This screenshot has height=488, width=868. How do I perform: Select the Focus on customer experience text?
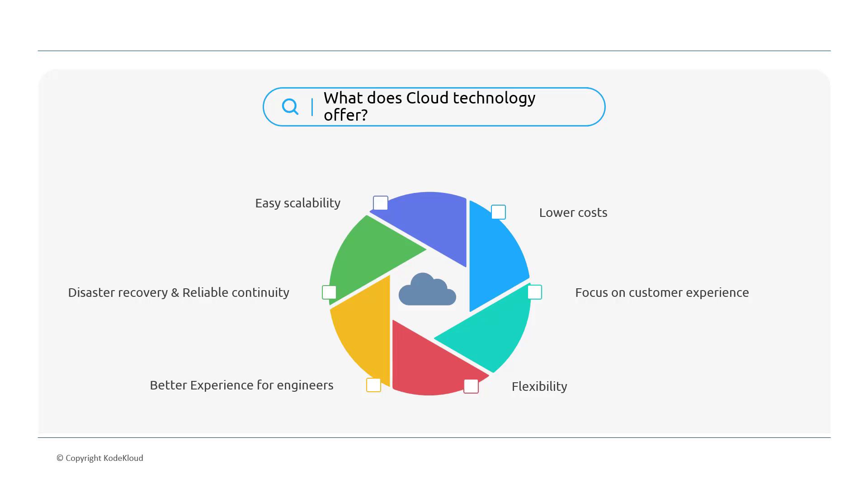[662, 293]
